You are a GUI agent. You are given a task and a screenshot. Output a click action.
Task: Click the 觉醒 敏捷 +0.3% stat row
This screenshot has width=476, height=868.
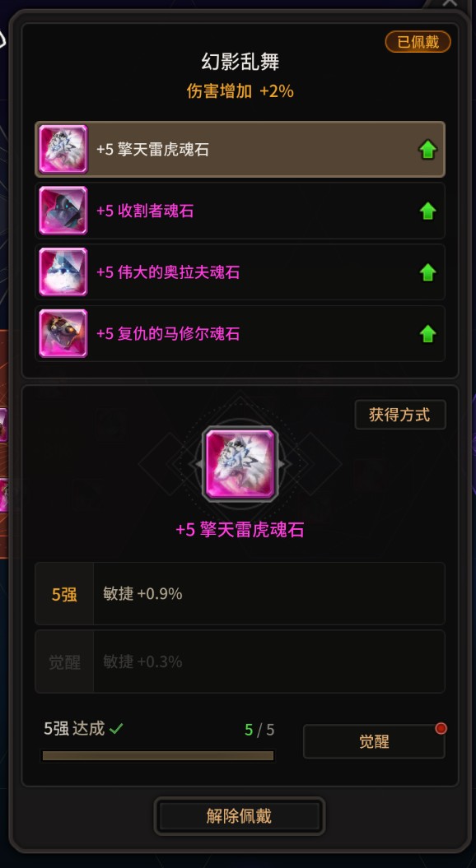(x=240, y=661)
